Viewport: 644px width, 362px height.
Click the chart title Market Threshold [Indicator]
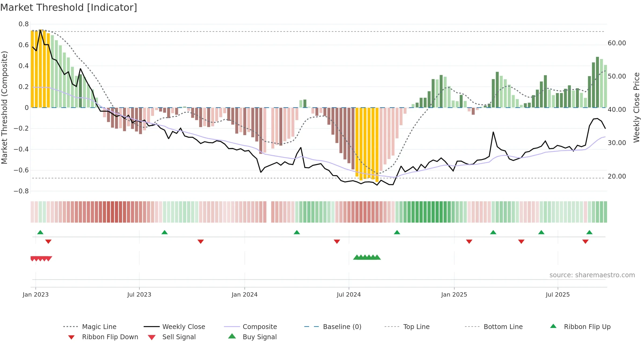69,8
